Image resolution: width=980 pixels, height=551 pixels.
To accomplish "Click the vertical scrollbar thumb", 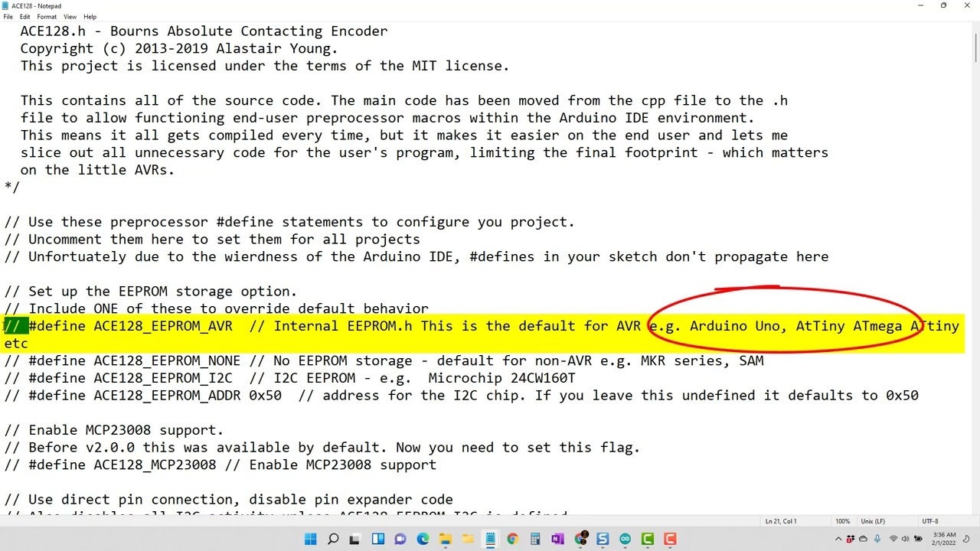I will (x=975, y=47).
